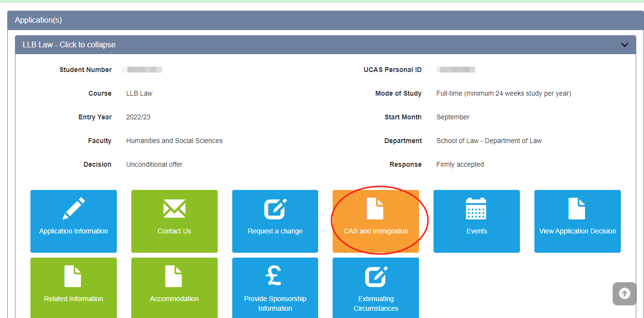Open the Events tile

(476, 221)
